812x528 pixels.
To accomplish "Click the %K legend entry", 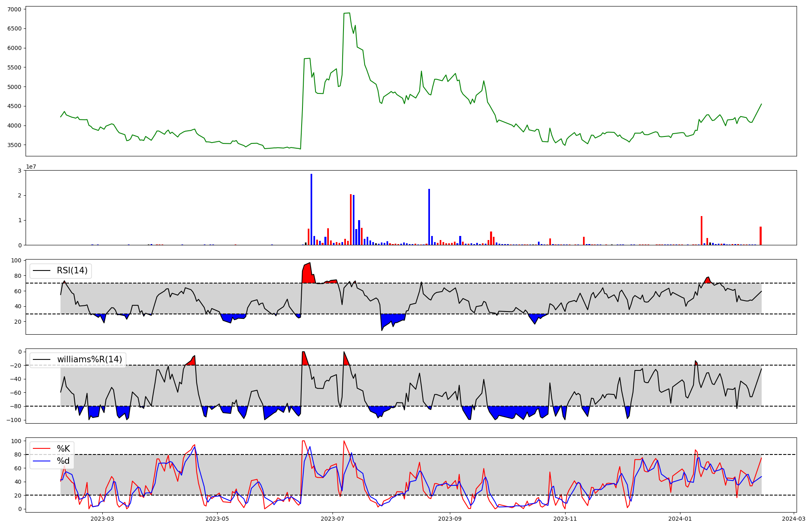I will [x=63, y=449].
